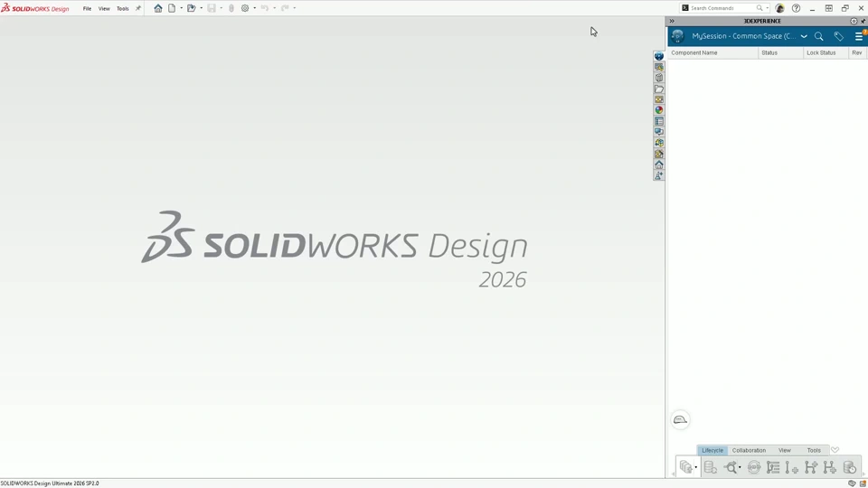This screenshot has width=868, height=488.
Task: Sort by the Component Name column header
Action: (713, 52)
